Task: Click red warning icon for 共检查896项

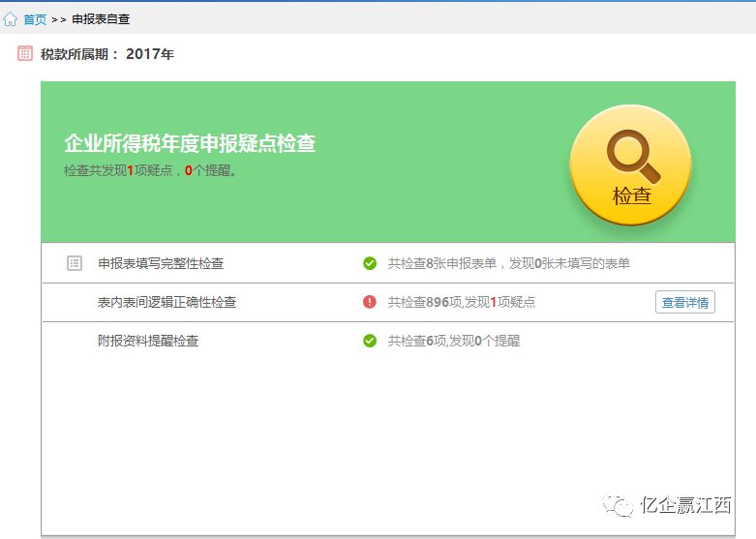Action: (x=370, y=302)
